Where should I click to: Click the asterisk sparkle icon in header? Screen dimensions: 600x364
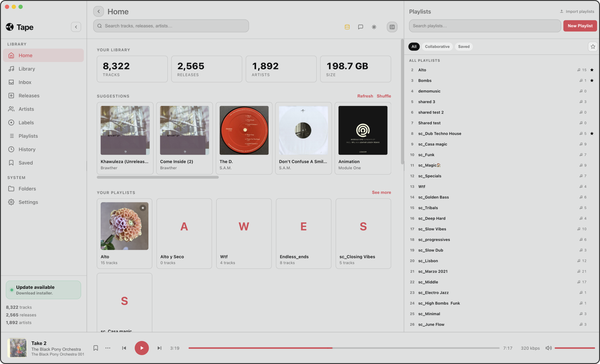[374, 27]
